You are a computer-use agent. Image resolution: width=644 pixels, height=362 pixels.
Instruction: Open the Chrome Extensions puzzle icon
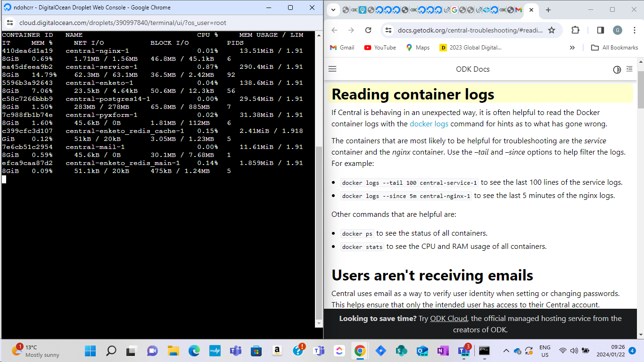[x=575, y=30]
